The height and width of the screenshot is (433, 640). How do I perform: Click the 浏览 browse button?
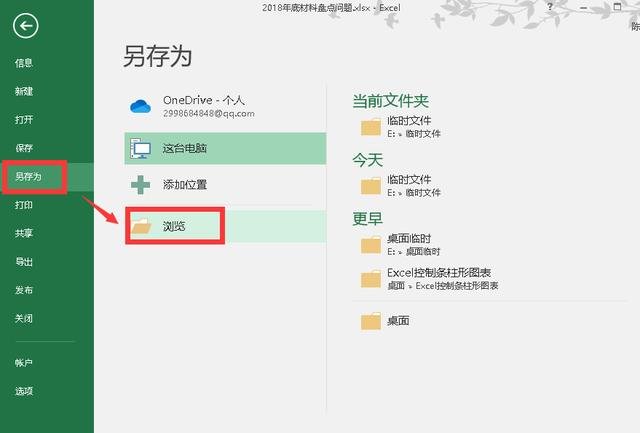click(225, 226)
